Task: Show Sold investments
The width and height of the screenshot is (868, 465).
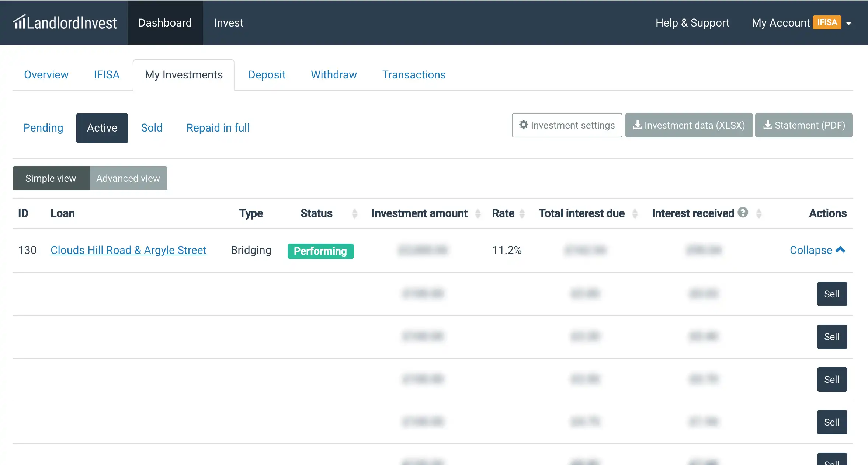Action: [x=152, y=128]
